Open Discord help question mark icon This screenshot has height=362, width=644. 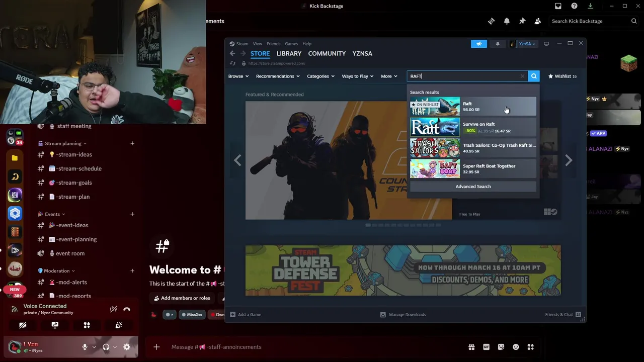574,6
